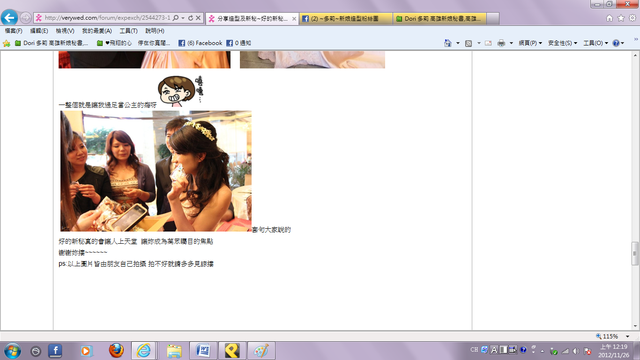Click the greyed Forward navigation arrow

[x=25, y=18]
